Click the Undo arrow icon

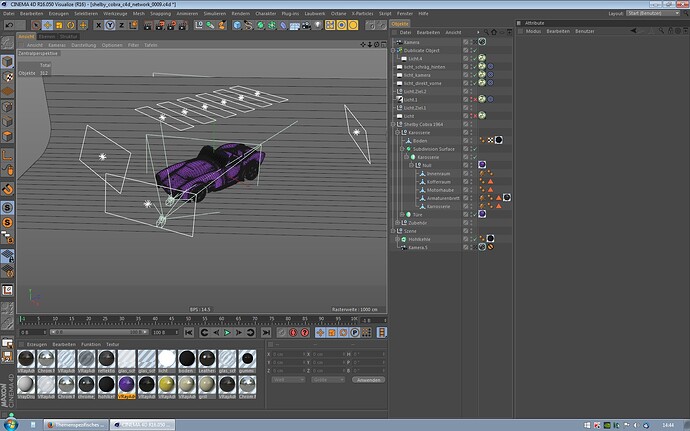pos(9,25)
